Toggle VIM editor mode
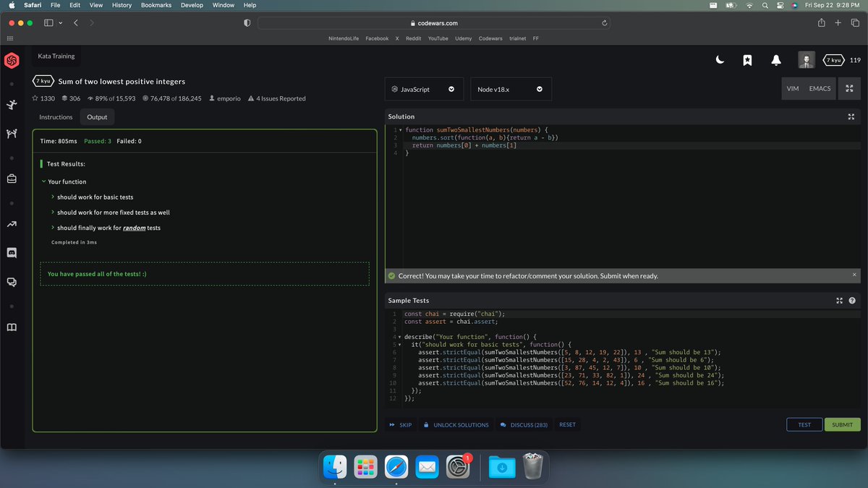 click(x=792, y=89)
